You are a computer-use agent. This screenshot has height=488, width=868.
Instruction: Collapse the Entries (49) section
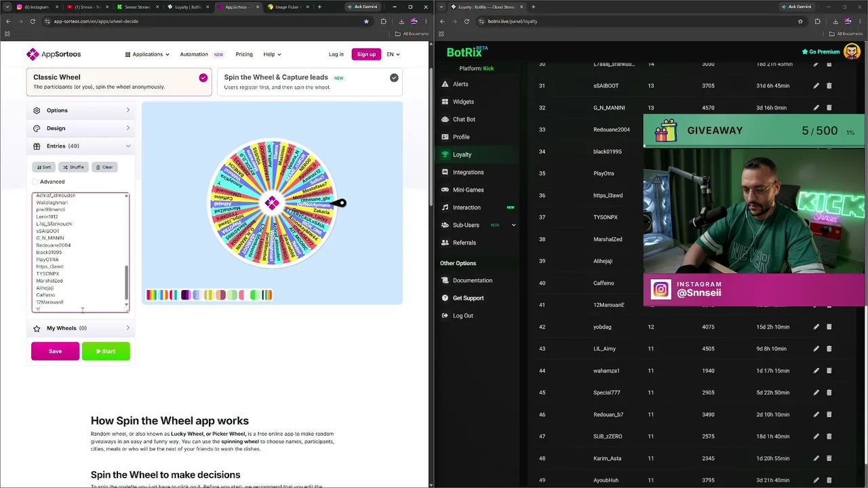coord(81,146)
